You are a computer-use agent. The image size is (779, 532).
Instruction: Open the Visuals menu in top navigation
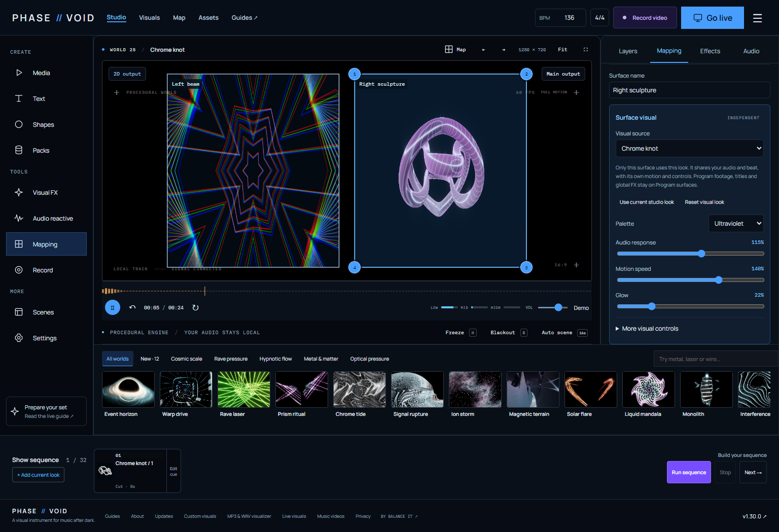point(150,18)
